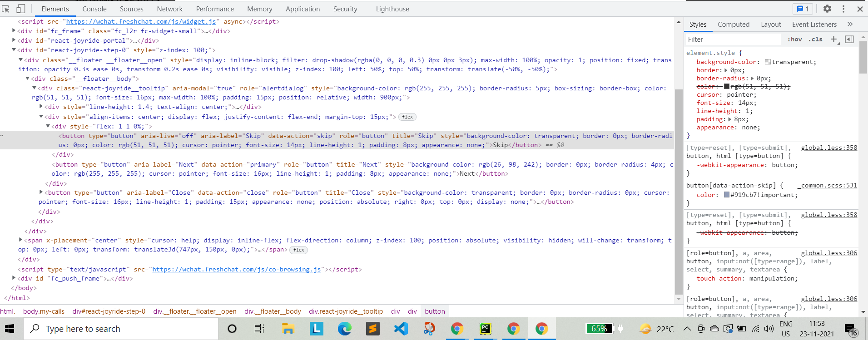
Task: Expand the border-radius shorthand triangle
Action: (x=752, y=79)
